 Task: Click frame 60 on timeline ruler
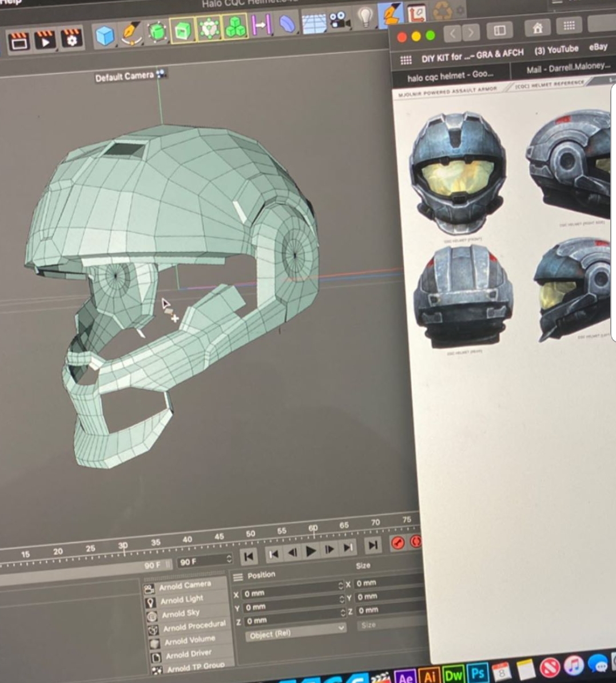pos(313,529)
